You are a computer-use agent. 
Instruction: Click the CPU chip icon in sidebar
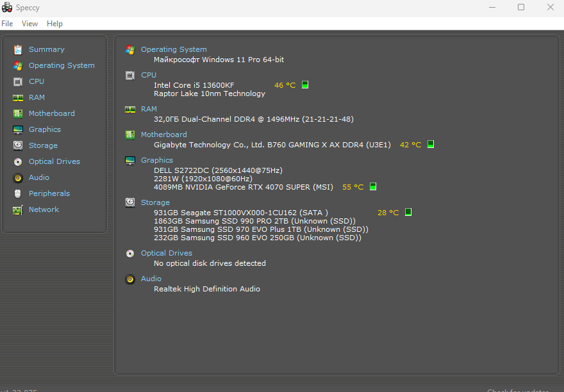[x=17, y=81]
